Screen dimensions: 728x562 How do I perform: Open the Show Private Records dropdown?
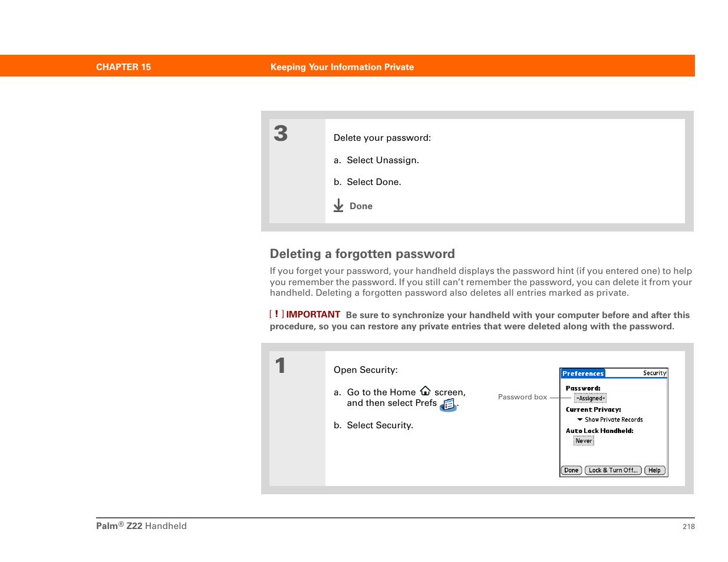(x=610, y=419)
